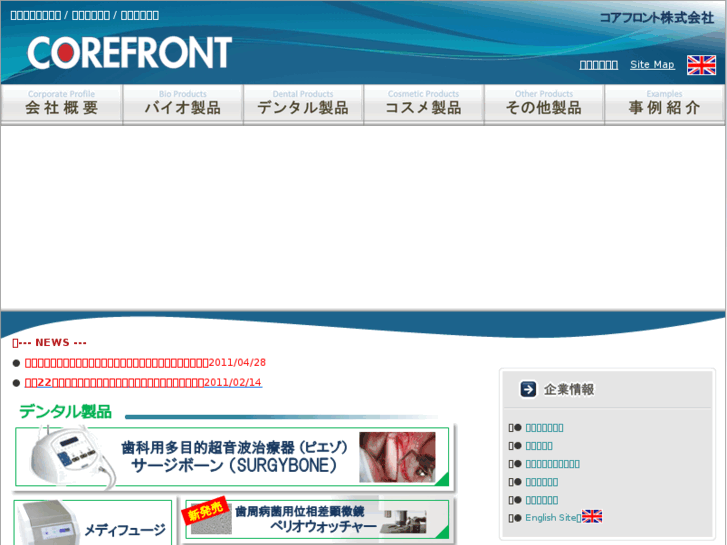Open the ペリオウォッチャー product banner
The image size is (727, 545).
pos(317,519)
